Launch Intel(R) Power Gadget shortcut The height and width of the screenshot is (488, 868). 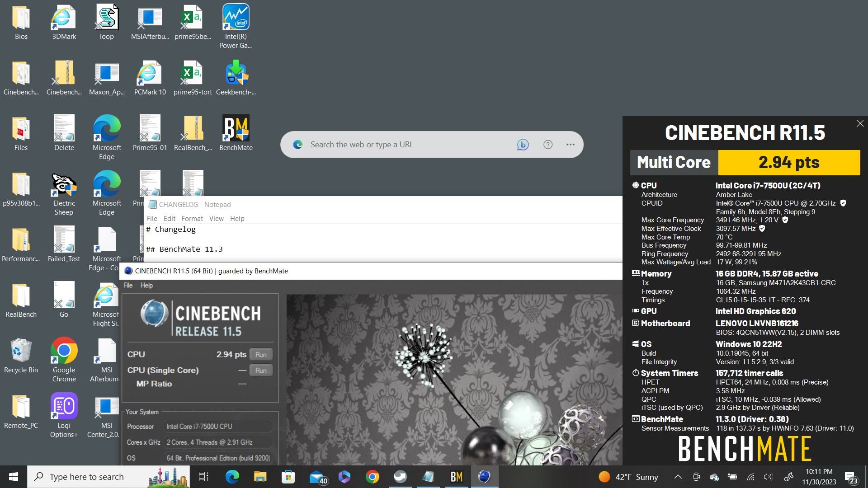pyautogui.click(x=236, y=26)
